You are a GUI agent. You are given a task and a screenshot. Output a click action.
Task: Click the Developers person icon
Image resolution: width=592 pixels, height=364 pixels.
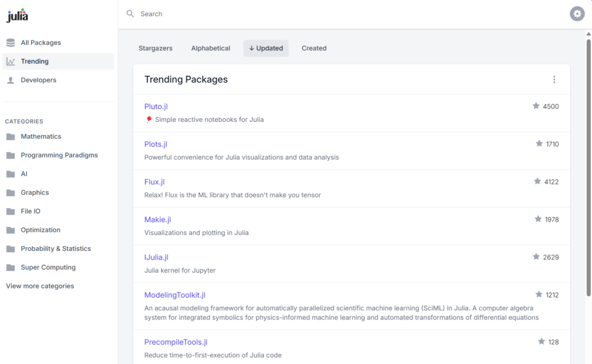pos(10,80)
